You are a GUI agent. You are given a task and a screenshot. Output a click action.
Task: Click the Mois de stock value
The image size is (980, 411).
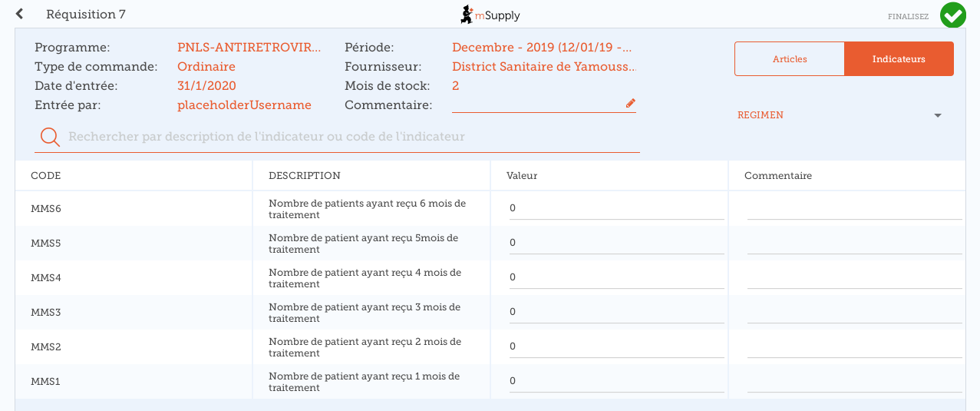(456, 86)
